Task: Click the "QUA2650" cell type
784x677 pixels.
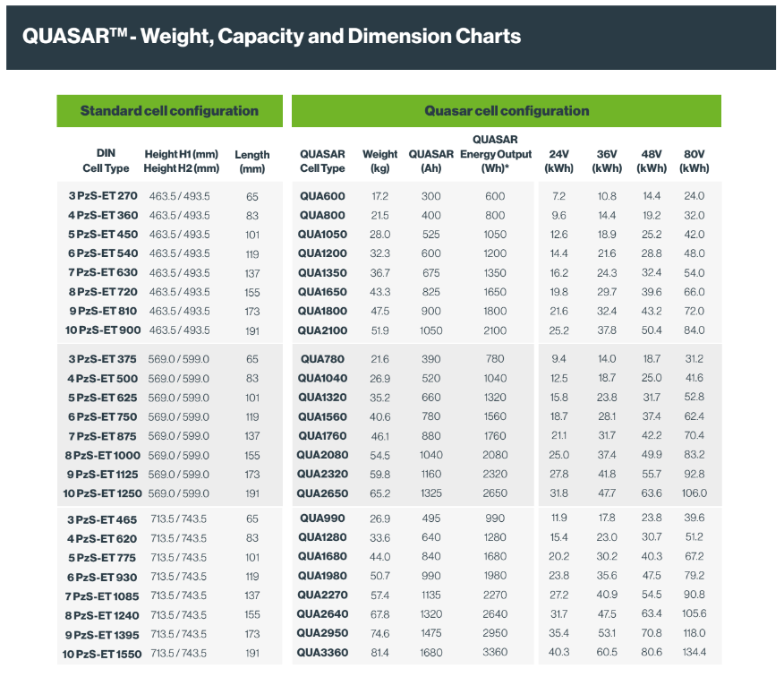Action: pyautogui.click(x=322, y=493)
